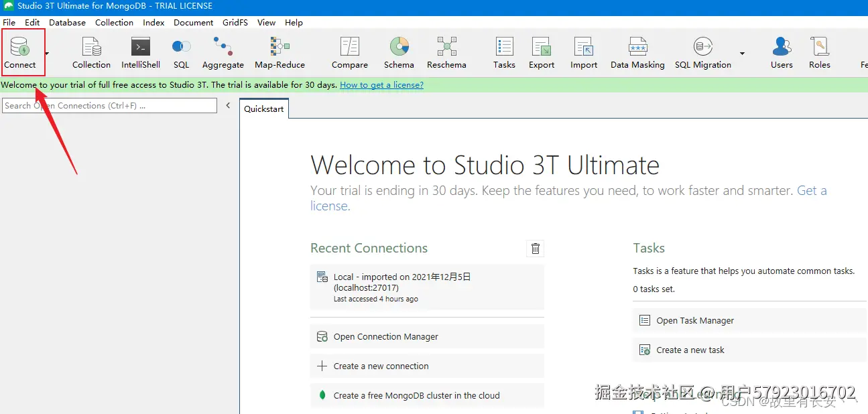
Task: Click the MongoDB leaf icon
Action: [322, 396]
